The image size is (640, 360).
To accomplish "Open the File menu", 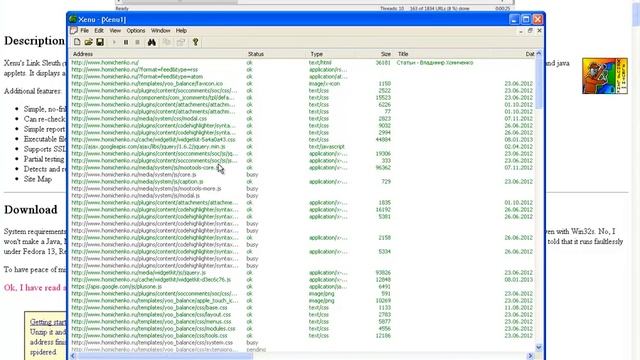I will pos(84,31).
